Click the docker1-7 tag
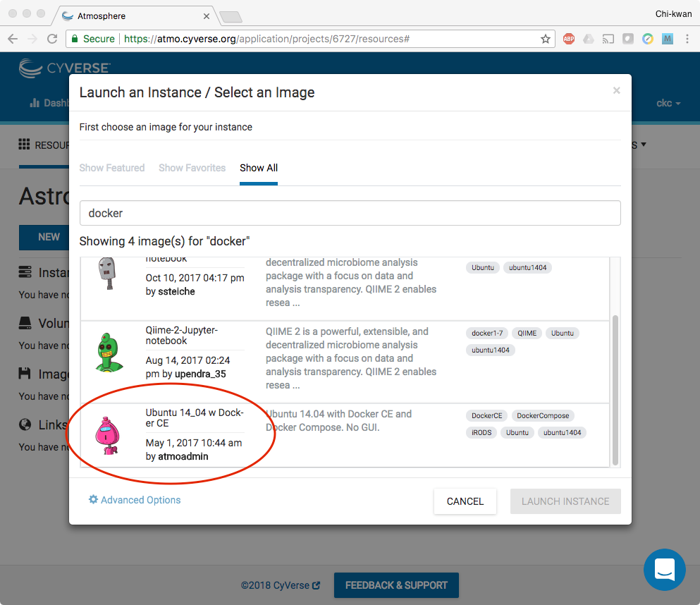 (487, 333)
